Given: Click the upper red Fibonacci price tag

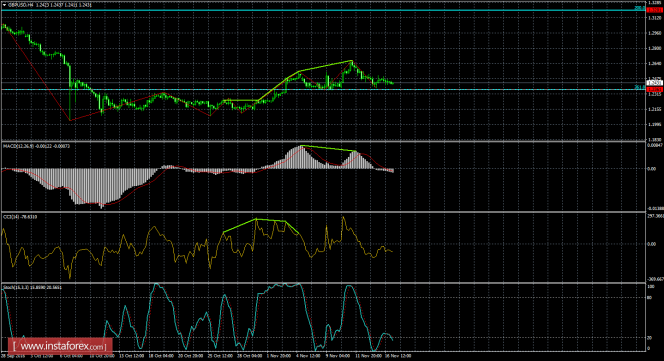Looking at the screenshot, I should tap(655, 9).
